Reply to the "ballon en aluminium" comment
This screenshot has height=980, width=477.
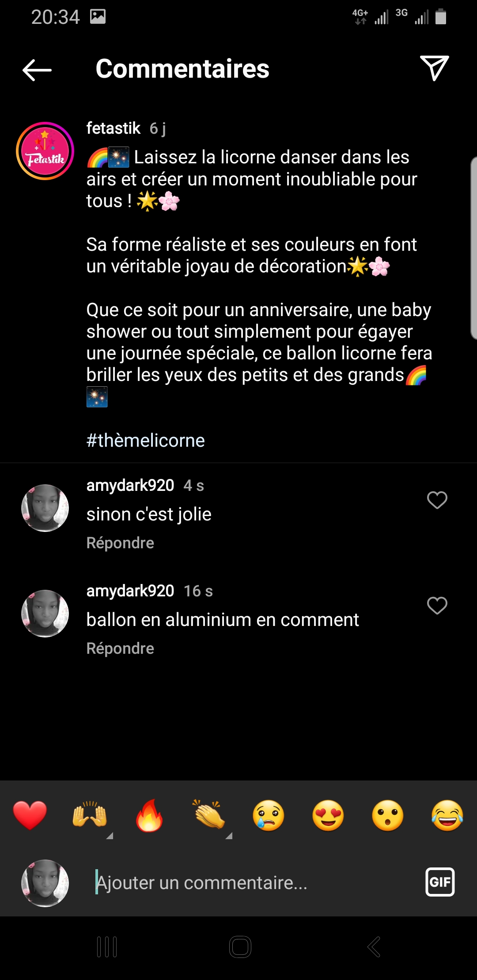tap(120, 648)
